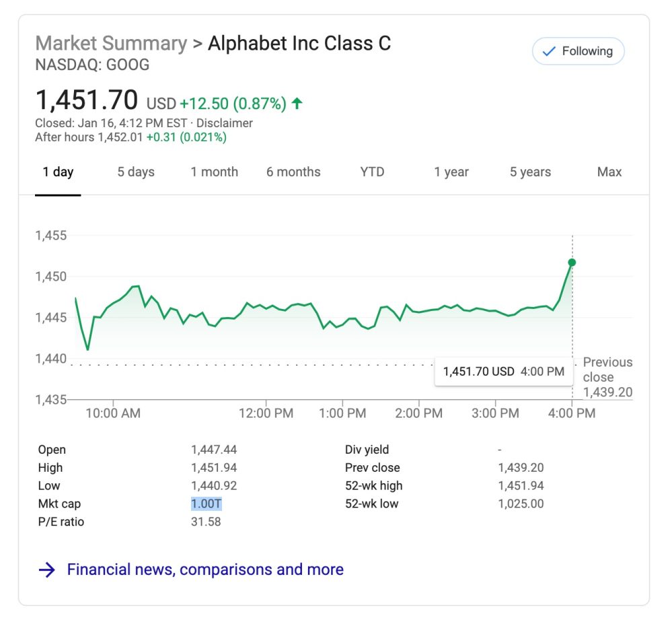Click the arrow icon beside Financial news
672x626 pixels.
tap(46, 570)
